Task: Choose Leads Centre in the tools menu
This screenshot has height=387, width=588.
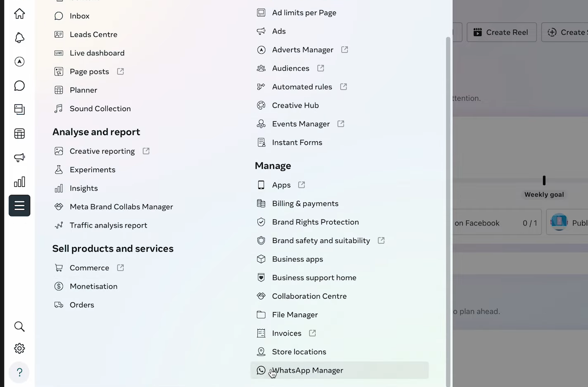Action: pos(93,35)
